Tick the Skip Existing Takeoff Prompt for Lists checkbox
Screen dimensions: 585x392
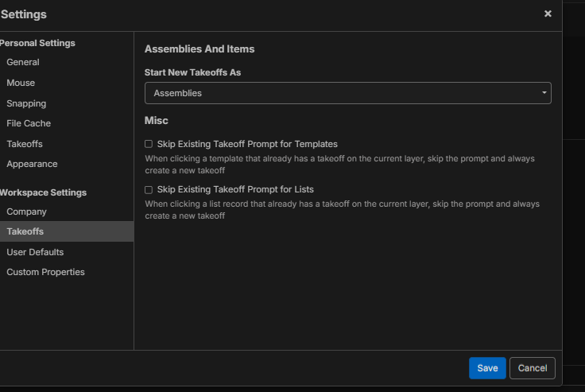click(x=149, y=190)
